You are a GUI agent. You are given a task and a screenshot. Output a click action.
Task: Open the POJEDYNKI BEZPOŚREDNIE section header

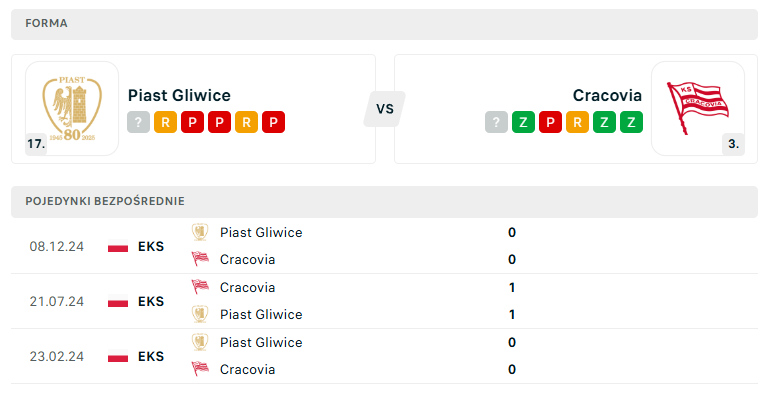(x=385, y=202)
